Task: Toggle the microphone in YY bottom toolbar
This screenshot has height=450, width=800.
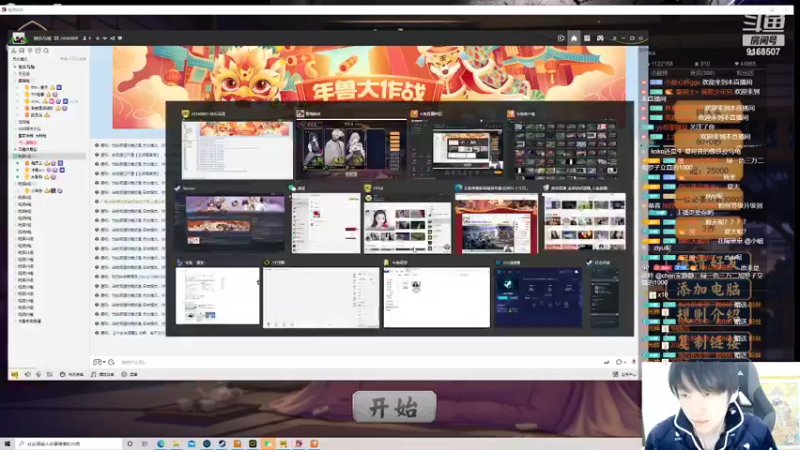Action: coord(38,374)
